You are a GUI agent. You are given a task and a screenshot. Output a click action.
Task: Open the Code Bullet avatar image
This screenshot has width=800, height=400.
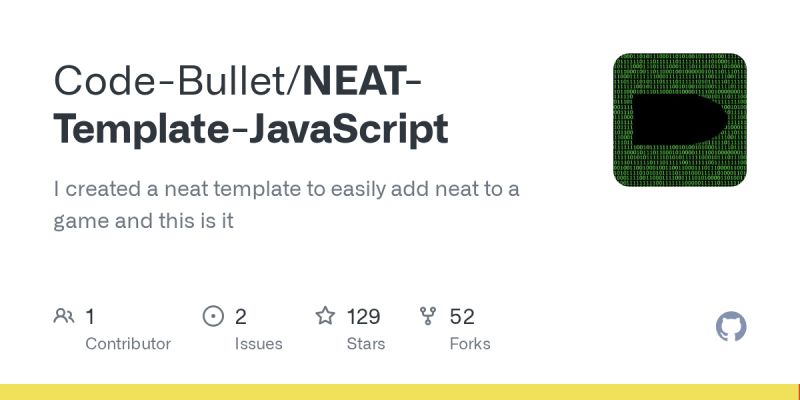pos(680,119)
